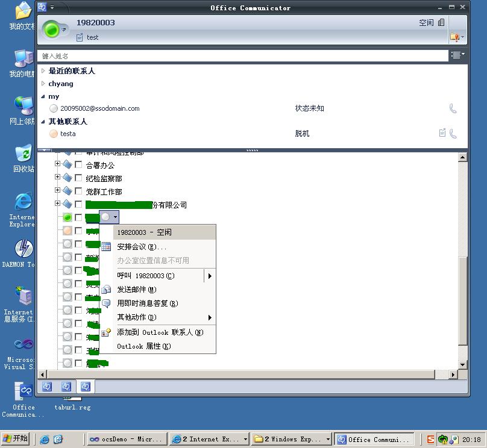Screen dimensions: 487x448
Task: Open taburl.reg file on the desktop
Action: pos(72,403)
